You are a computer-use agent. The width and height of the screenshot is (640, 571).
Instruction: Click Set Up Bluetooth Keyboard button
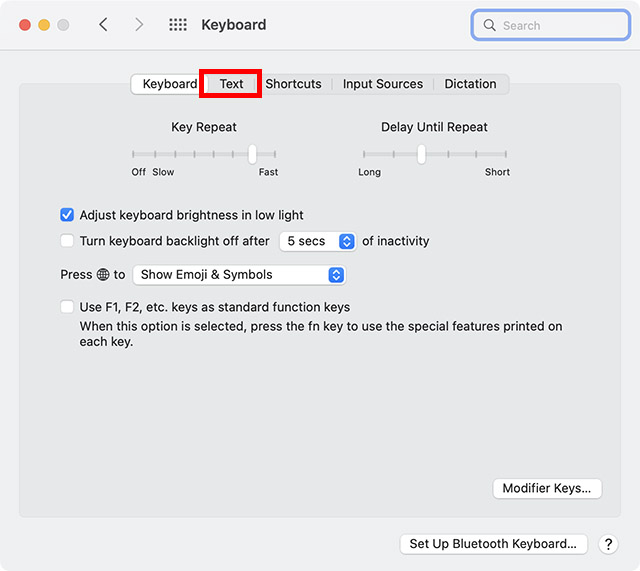(x=493, y=544)
